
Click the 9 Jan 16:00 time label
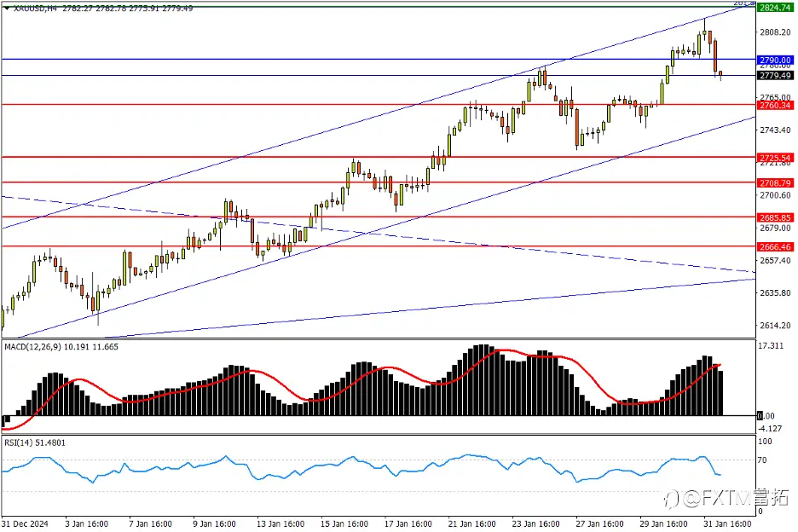(x=214, y=523)
